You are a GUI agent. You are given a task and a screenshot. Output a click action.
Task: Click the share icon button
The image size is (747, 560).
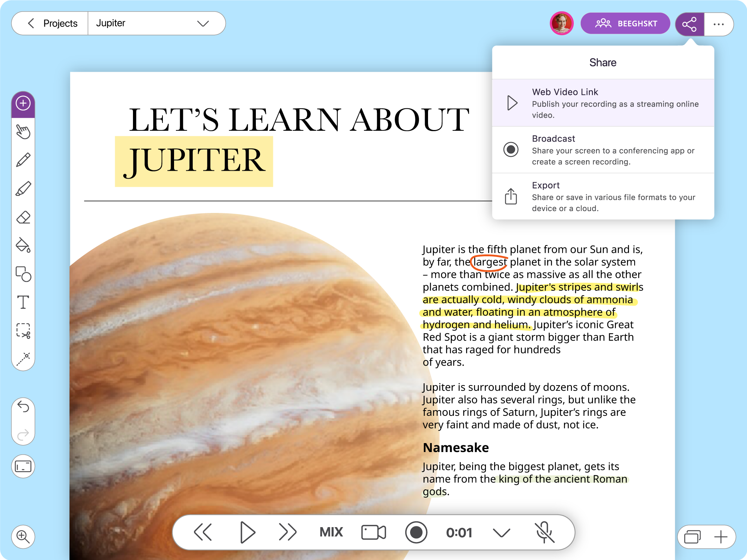(x=689, y=24)
